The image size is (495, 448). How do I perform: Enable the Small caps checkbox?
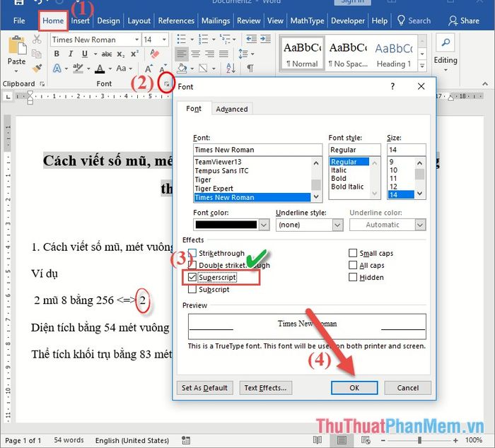pyautogui.click(x=353, y=253)
